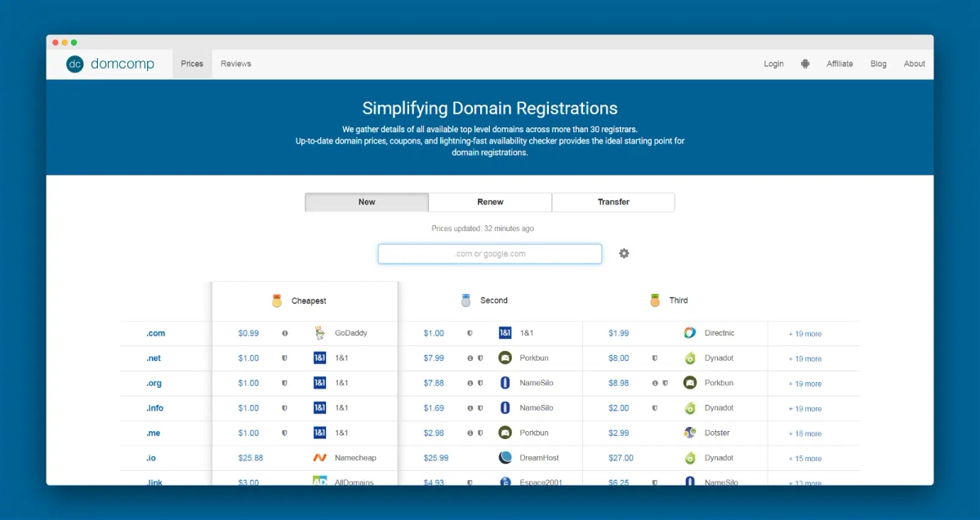
Task: Click the DreamHost registrar name
Action: 539,458
